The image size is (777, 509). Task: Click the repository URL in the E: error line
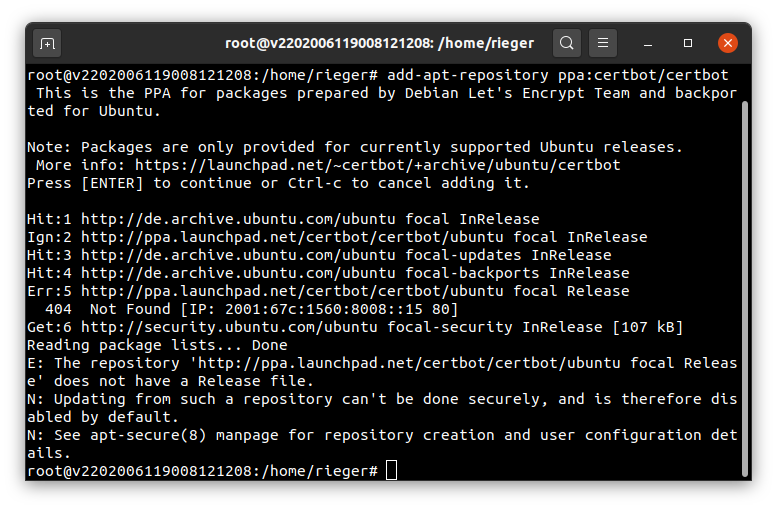click(x=409, y=363)
